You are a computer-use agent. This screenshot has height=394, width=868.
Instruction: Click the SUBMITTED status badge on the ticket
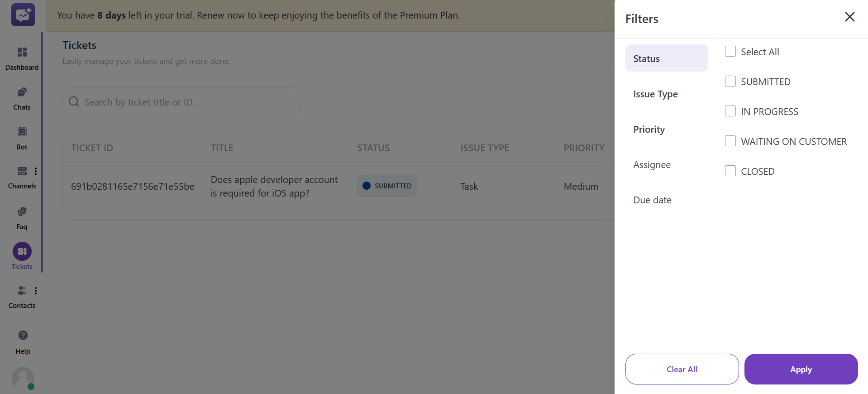[387, 186]
